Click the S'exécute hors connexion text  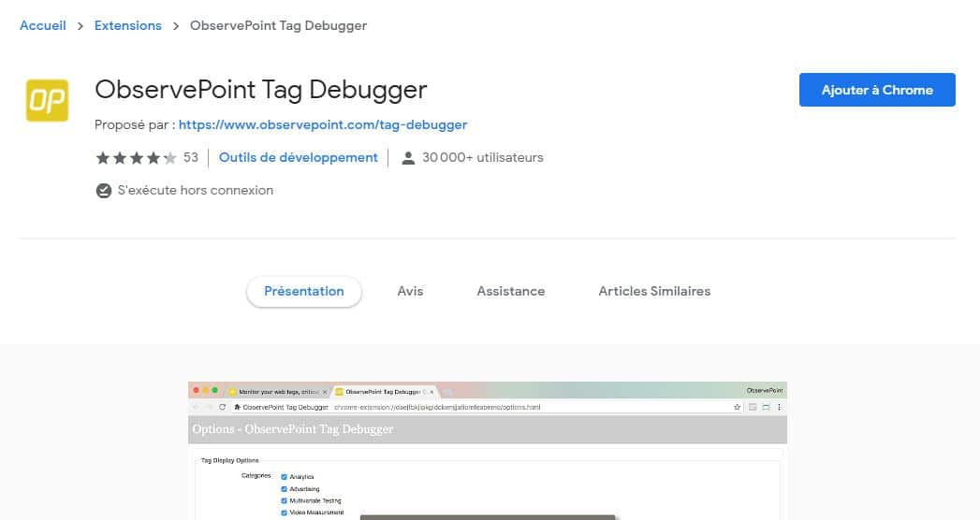[195, 190]
